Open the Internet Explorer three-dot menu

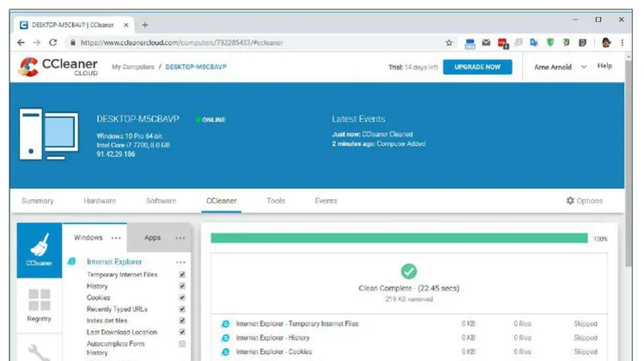[x=180, y=262]
